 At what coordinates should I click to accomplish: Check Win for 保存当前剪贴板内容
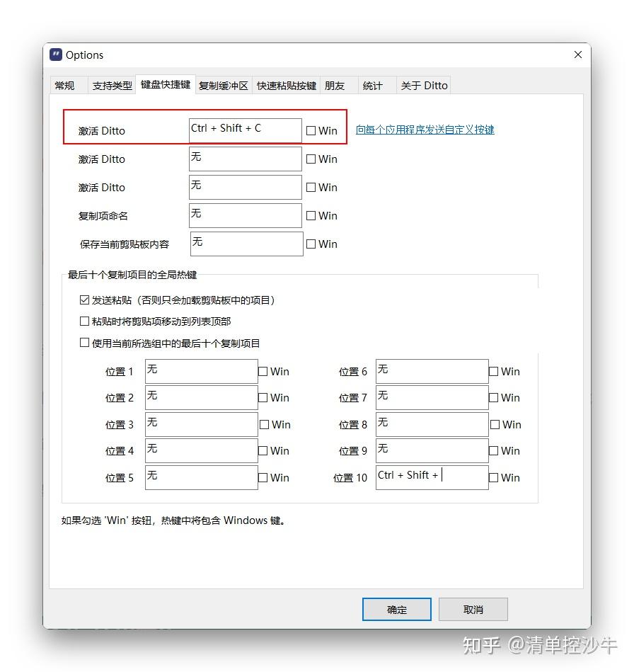311,244
